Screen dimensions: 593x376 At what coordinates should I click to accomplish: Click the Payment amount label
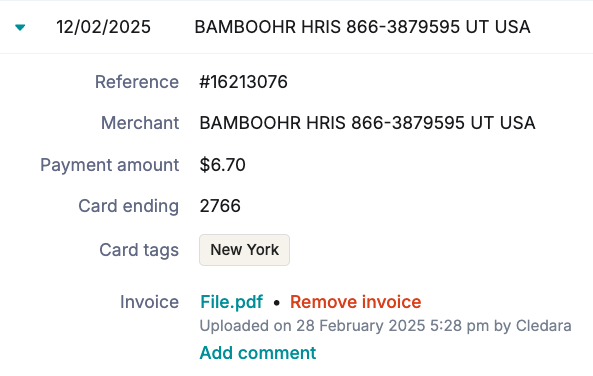click(x=110, y=165)
